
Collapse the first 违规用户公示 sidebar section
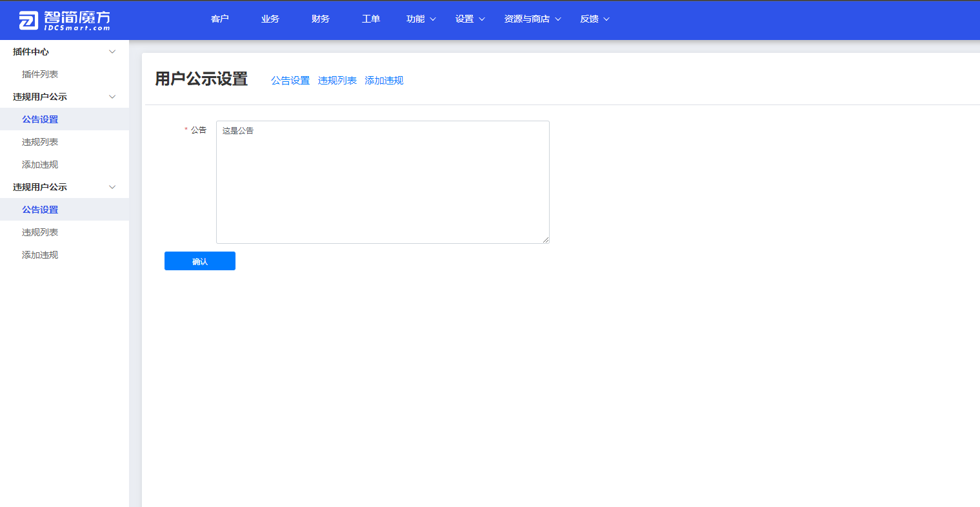click(x=65, y=97)
